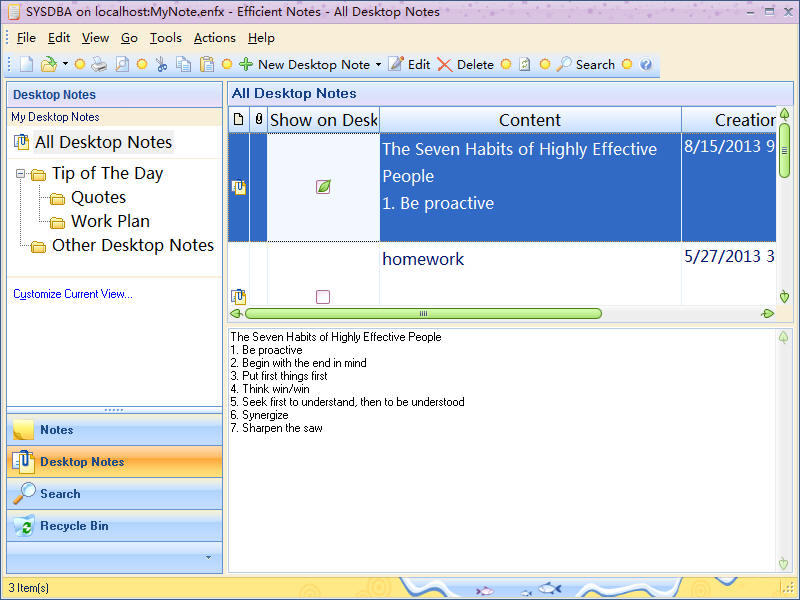Click the open folder toolbar icon
Viewport: 800px width, 600px height.
point(48,64)
